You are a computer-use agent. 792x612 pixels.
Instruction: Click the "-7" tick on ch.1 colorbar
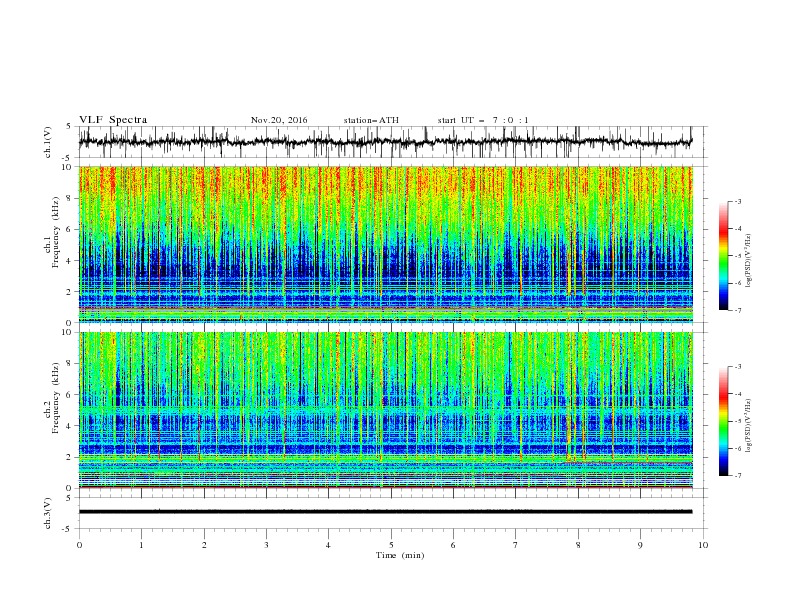coord(738,310)
